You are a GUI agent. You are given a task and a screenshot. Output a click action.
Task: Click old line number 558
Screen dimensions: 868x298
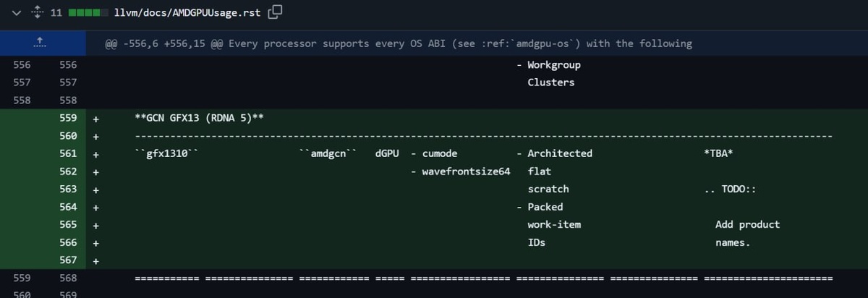click(x=22, y=100)
